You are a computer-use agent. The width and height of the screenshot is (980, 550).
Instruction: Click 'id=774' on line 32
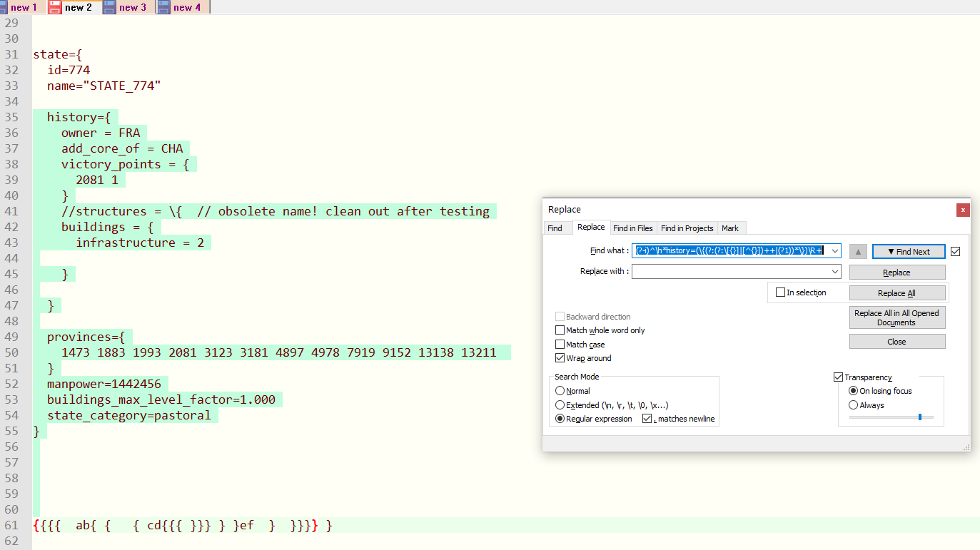coord(69,70)
